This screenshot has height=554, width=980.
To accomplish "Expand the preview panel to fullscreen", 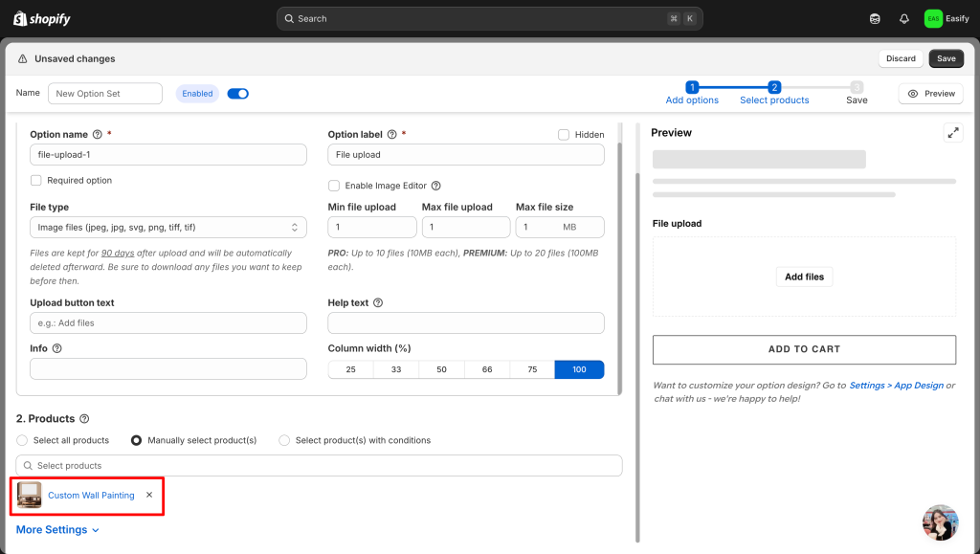I will click(x=952, y=133).
